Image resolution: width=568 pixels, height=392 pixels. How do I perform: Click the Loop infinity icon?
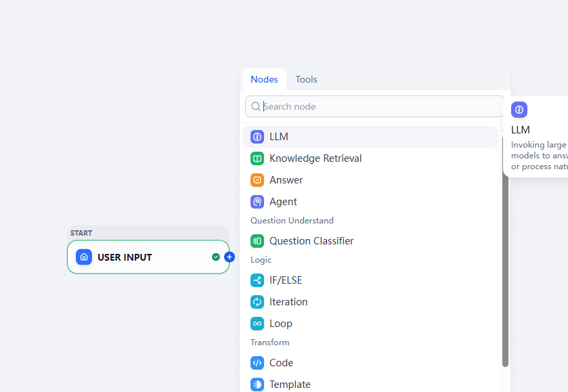[x=257, y=324]
